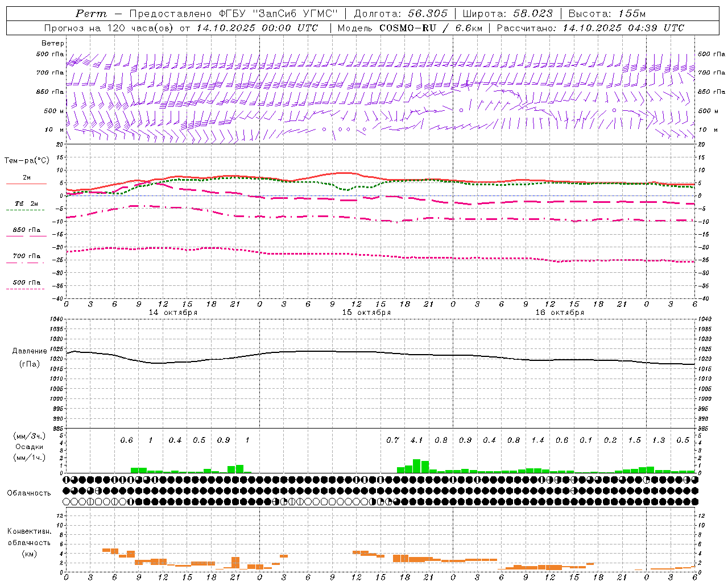Click the "Осадки" precipitation label
The width and height of the screenshot is (728, 582).
(29, 447)
